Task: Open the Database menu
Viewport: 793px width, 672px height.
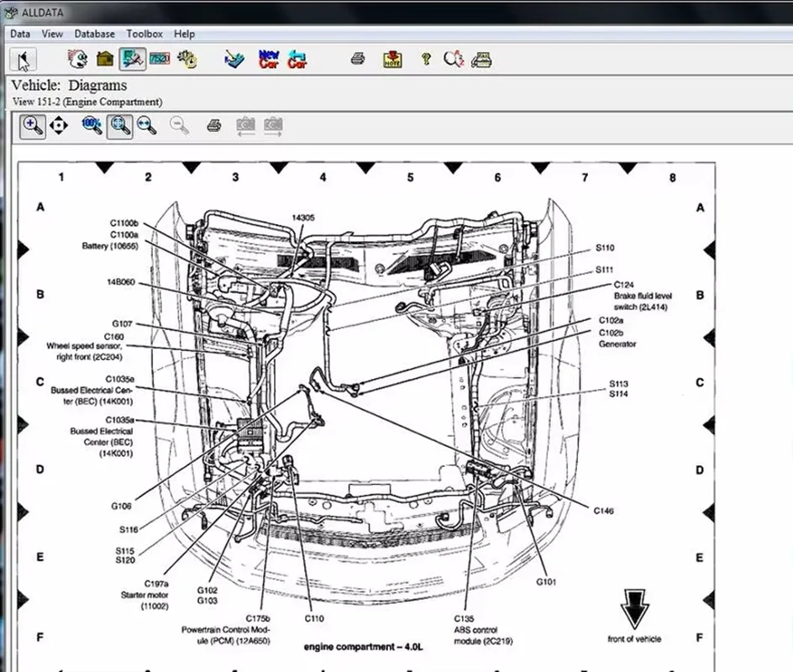Action: [95, 34]
